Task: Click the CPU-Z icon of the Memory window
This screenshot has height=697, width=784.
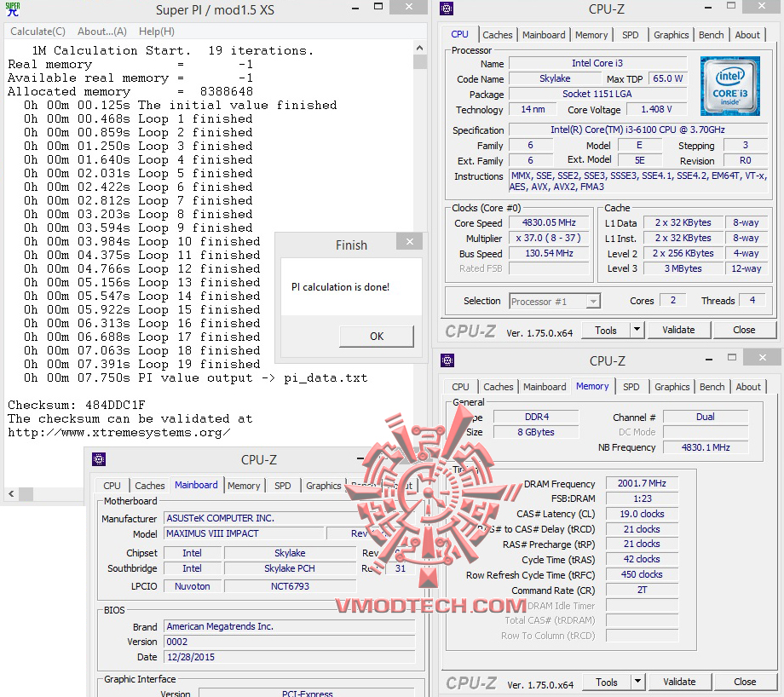Action: (x=447, y=360)
